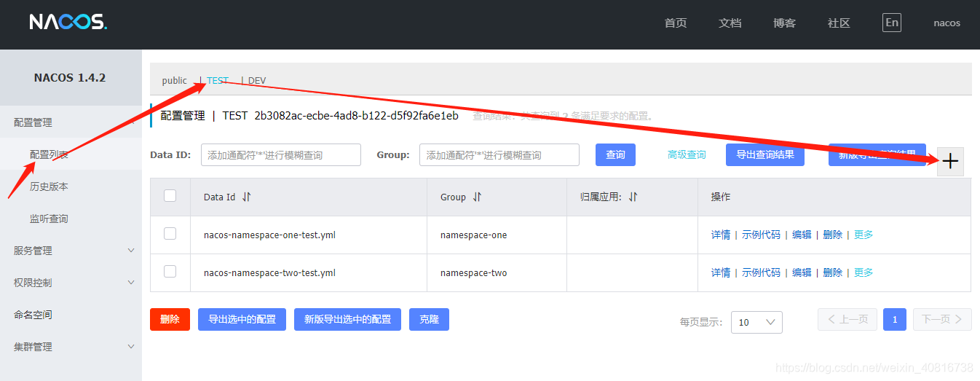Open 博客 in the top navigation
Image resolution: width=980 pixels, height=381 pixels.
[x=785, y=23]
